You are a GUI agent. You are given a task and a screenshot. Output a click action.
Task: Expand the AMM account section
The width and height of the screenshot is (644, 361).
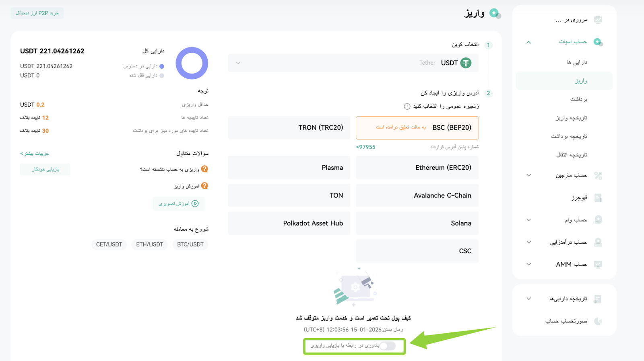529,264
